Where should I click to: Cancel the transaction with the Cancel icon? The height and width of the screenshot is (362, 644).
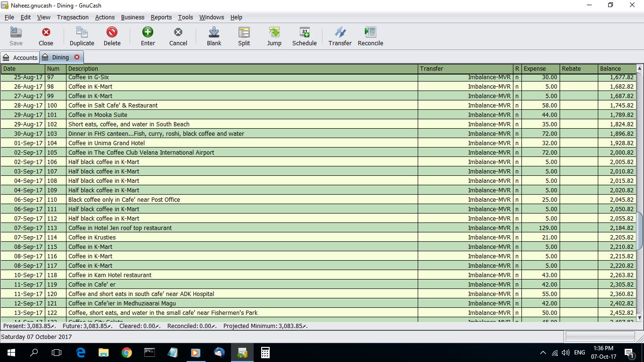[x=178, y=36]
